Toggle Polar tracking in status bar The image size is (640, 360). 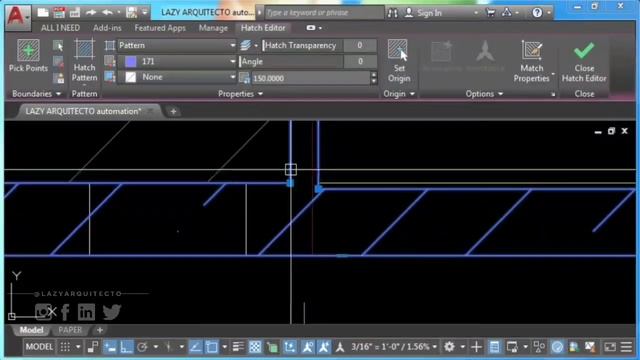click(142, 347)
